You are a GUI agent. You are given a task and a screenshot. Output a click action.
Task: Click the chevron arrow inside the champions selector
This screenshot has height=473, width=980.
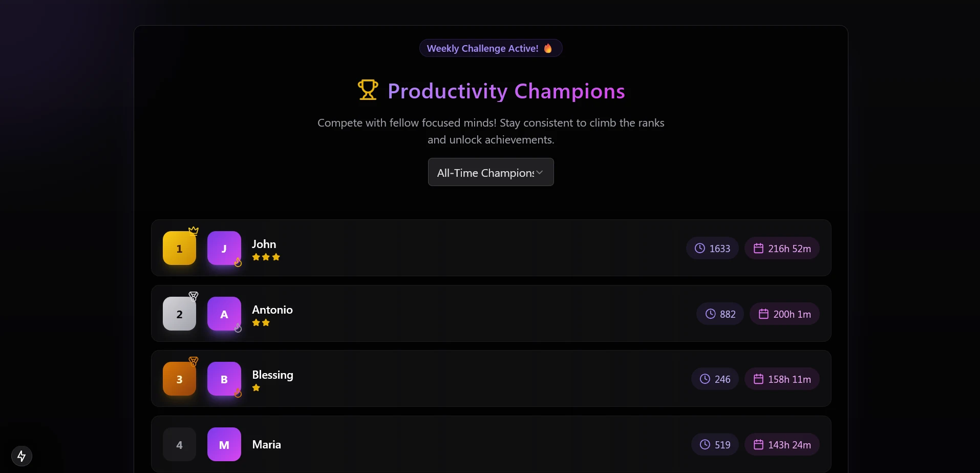[539, 172]
